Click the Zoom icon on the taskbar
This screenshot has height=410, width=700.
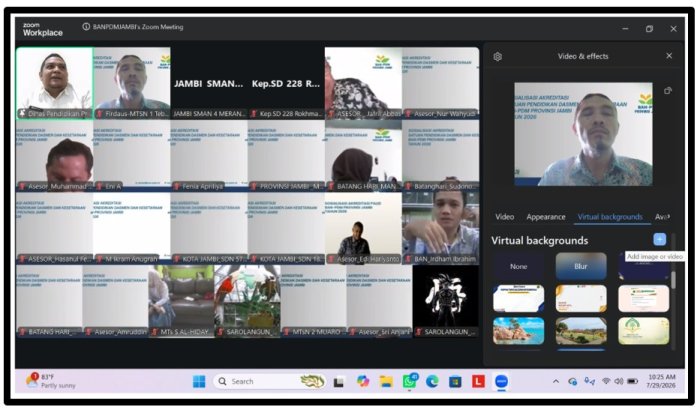click(x=501, y=381)
